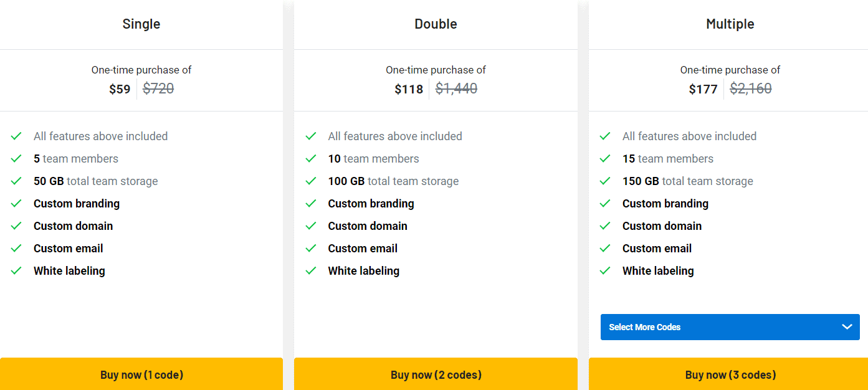Select the Single plan header
The height and width of the screenshot is (390, 868).
tap(141, 24)
